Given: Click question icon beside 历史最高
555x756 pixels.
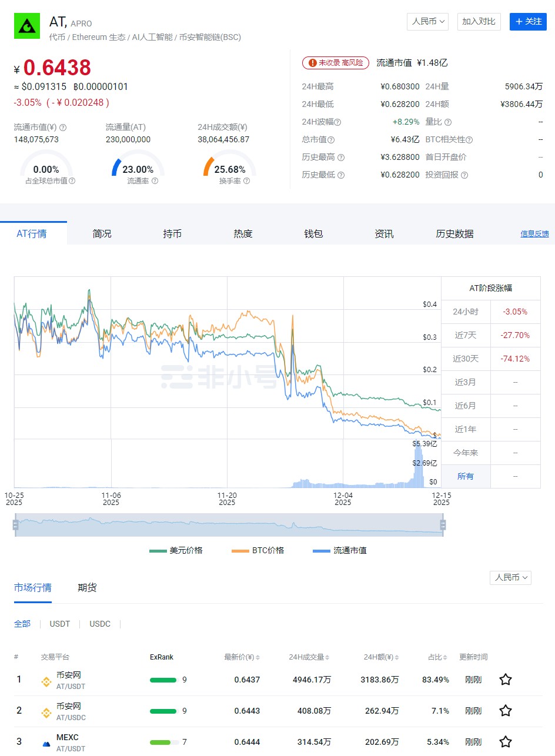Looking at the screenshot, I should click(x=341, y=158).
